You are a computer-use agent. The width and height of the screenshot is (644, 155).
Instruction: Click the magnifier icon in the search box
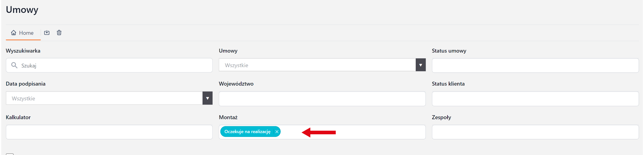click(14, 65)
